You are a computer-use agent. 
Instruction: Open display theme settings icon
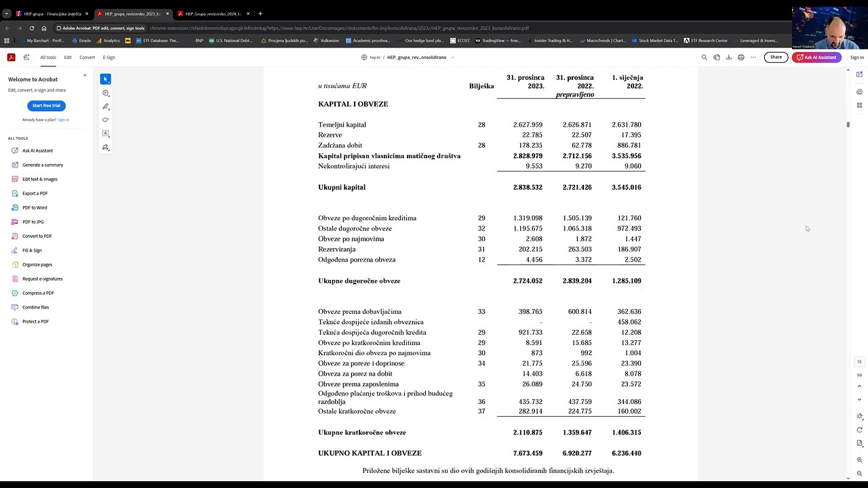859,416
